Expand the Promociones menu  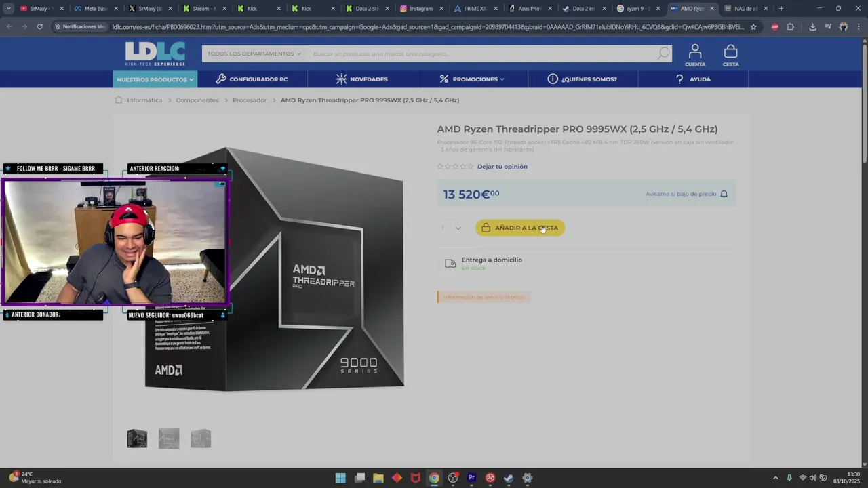coord(472,79)
